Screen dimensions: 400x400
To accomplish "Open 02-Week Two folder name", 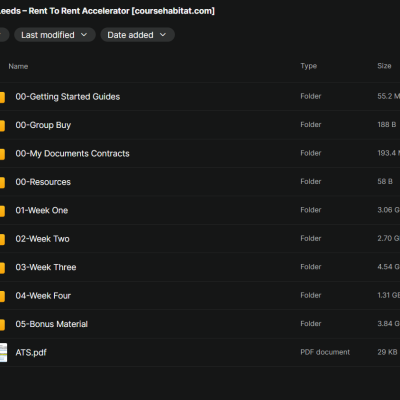I will [x=42, y=239].
